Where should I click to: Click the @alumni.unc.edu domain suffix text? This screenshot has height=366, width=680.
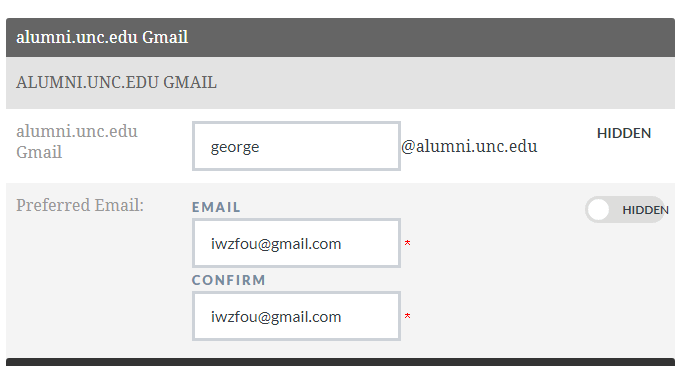coord(469,147)
